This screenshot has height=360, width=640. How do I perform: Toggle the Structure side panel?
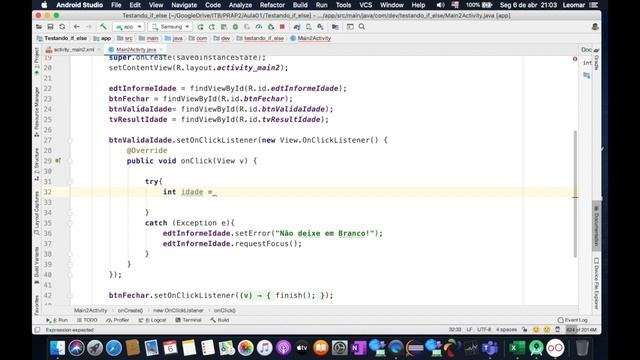(x=37, y=165)
